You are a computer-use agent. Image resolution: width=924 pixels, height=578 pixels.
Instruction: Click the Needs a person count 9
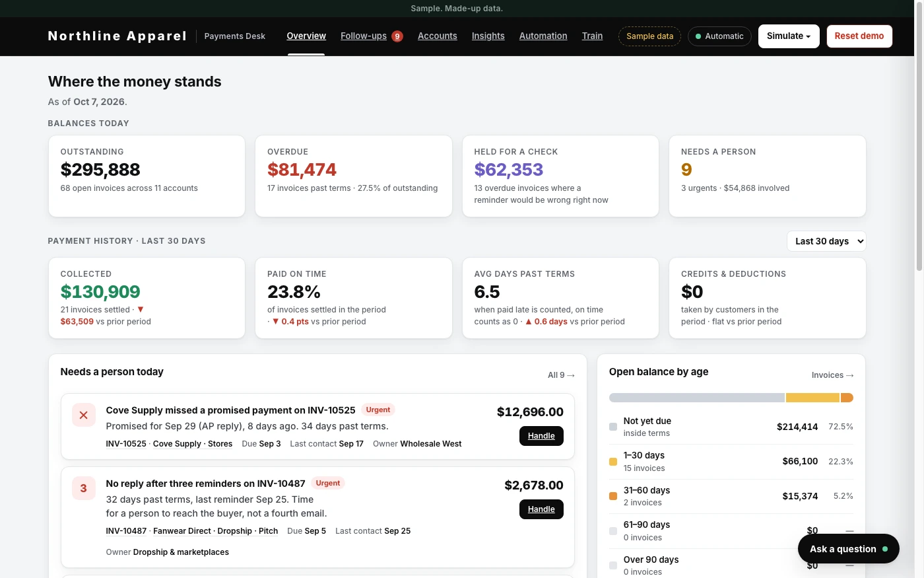pyautogui.click(x=686, y=170)
